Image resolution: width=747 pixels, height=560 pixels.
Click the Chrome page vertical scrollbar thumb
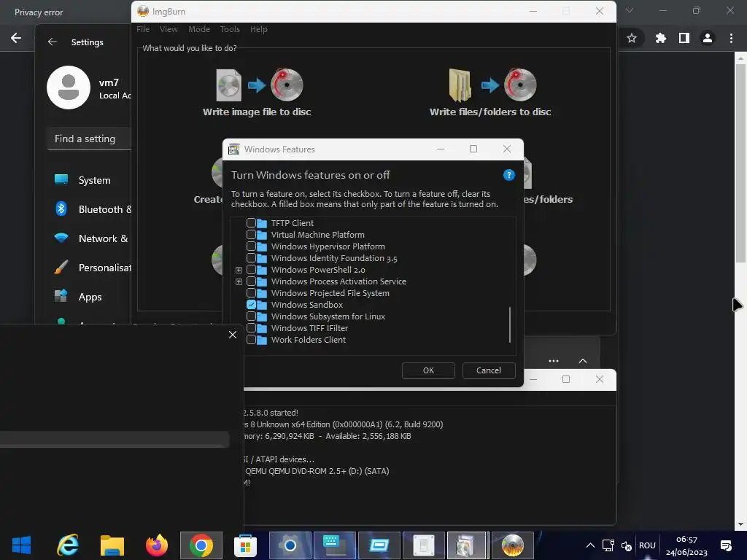[740, 162]
